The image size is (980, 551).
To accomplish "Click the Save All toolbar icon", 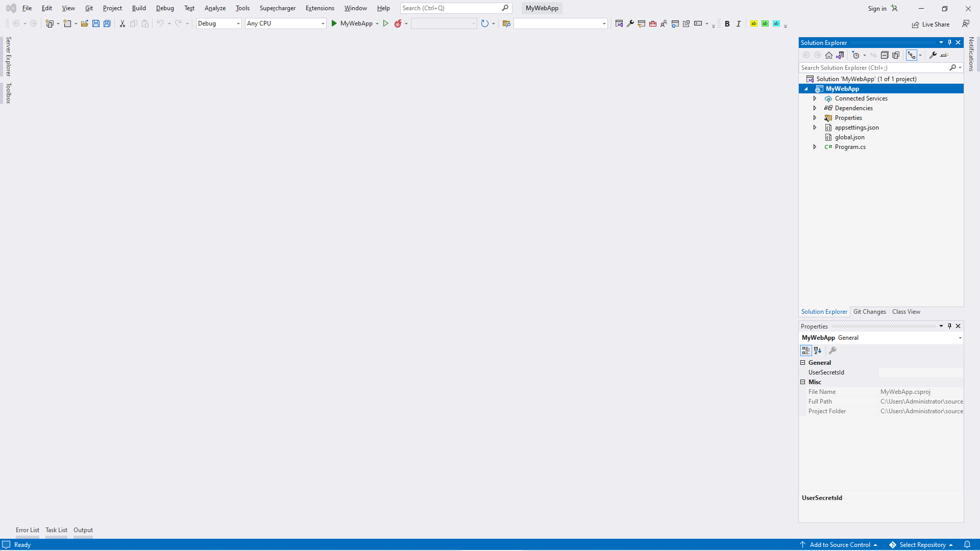I will [107, 23].
